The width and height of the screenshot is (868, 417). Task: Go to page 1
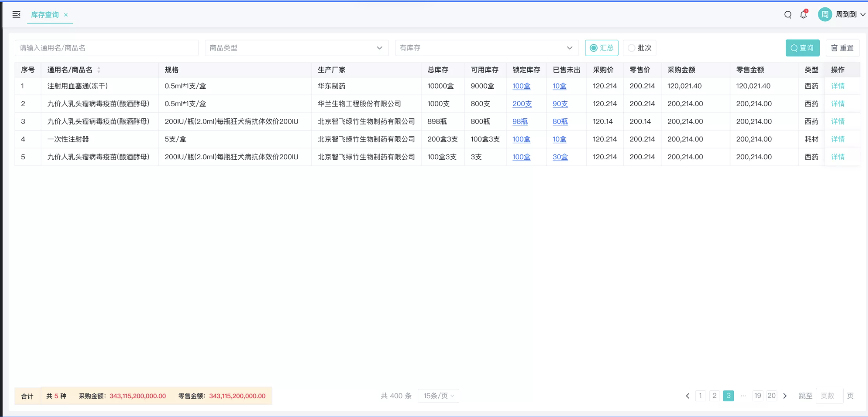point(700,396)
